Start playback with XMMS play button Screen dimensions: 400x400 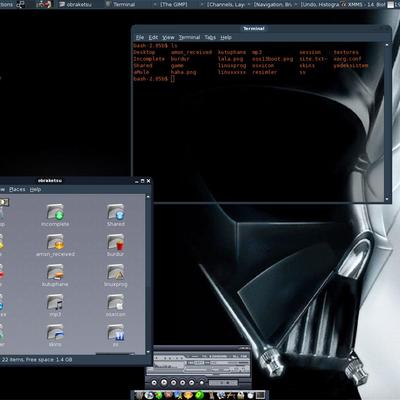[x=164, y=383]
